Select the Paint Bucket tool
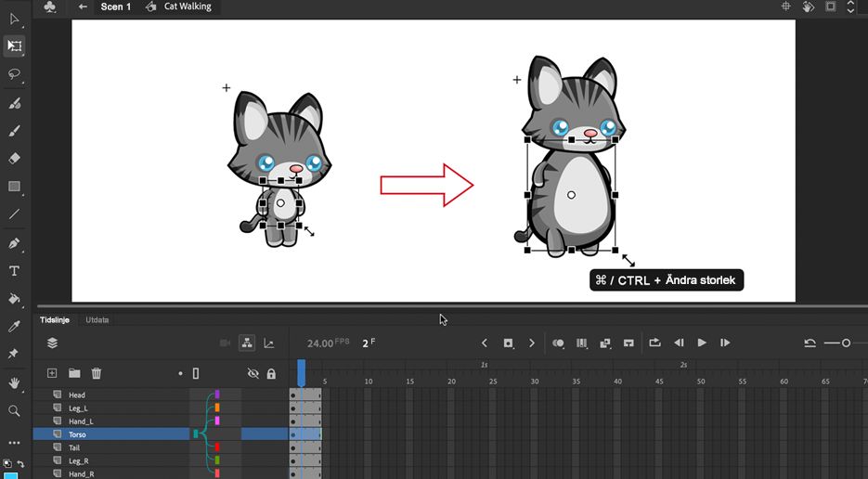868x479 pixels. coord(15,299)
